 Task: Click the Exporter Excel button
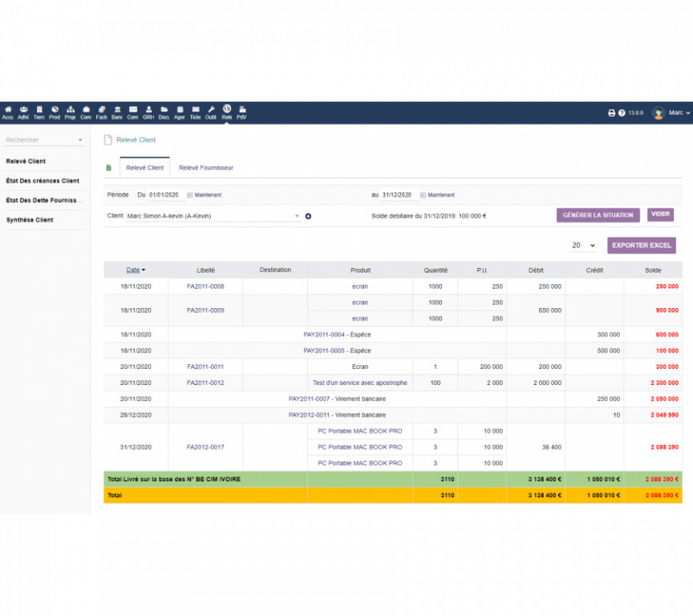pyautogui.click(x=641, y=245)
